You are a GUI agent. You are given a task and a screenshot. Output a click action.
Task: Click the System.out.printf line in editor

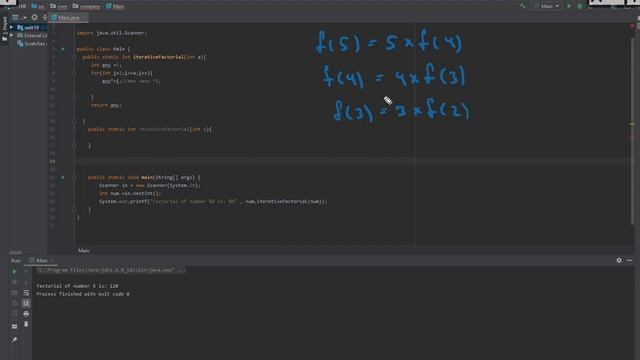[213, 202]
